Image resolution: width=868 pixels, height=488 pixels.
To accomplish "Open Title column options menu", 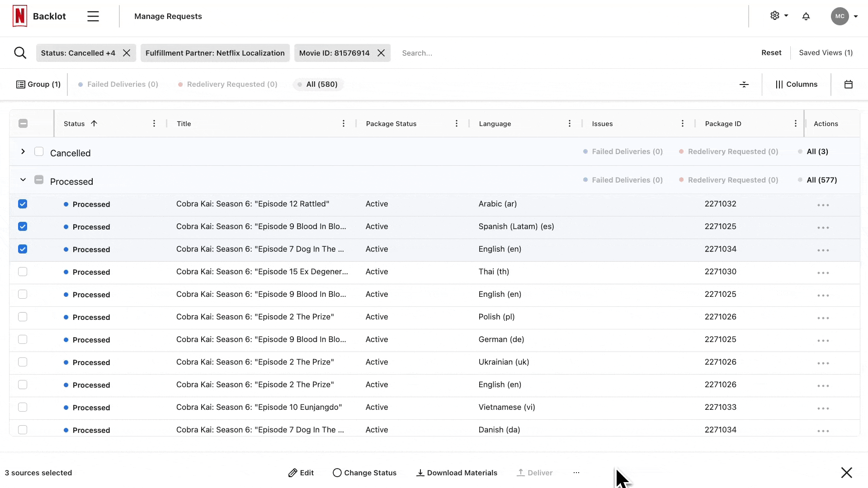I will point(344,124).
